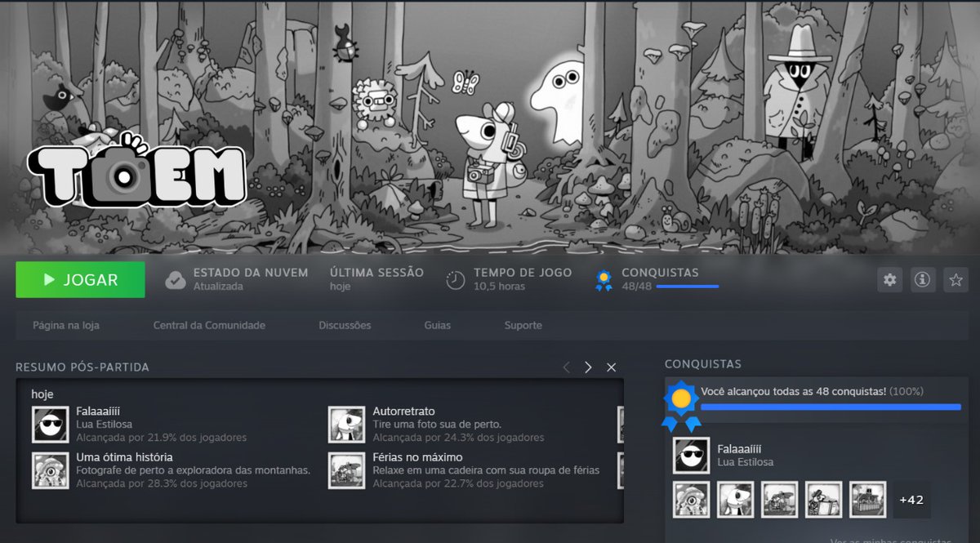Click the 'Alcançada por 24.3% dos jogadores' text

click(459, 438)
